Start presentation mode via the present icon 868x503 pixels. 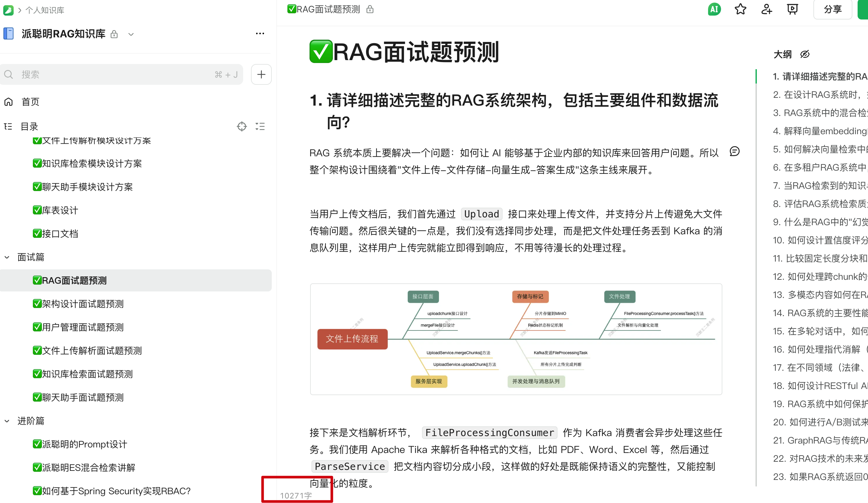coord(792,9)
